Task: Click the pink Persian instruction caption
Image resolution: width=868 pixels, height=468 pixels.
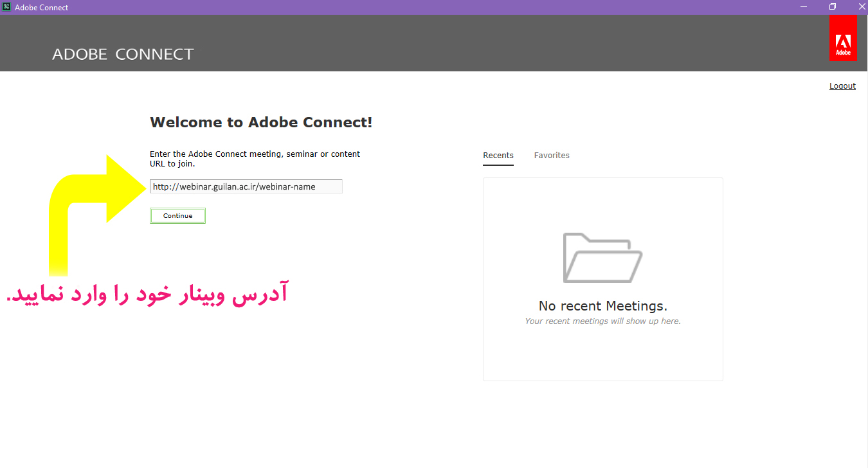Action: [x=147, y=294]
